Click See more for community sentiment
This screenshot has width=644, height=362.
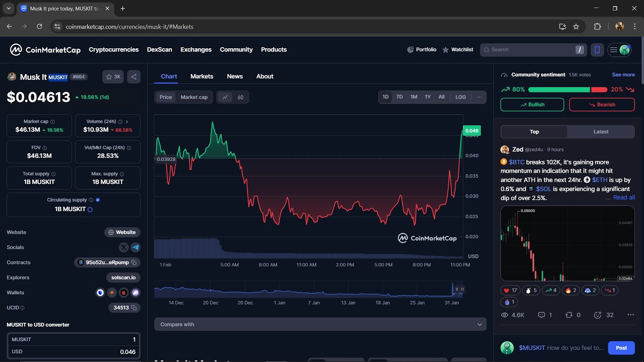tap(623, 75)
